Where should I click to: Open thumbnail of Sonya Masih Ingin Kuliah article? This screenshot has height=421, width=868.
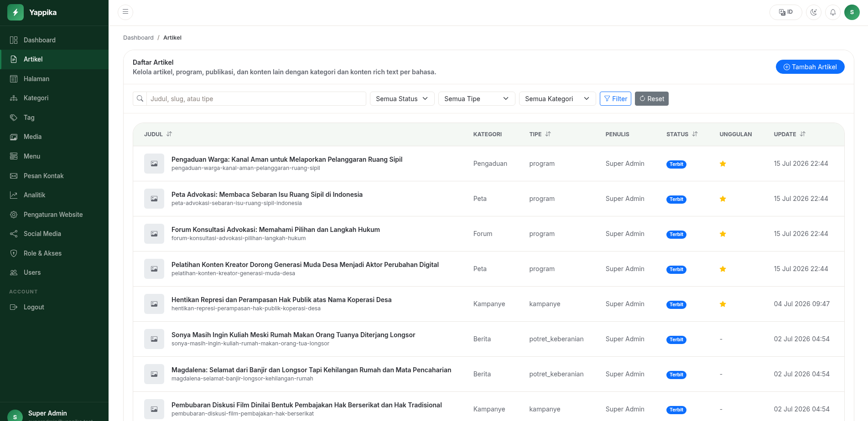pyautogui.click(x=154, y=339)
